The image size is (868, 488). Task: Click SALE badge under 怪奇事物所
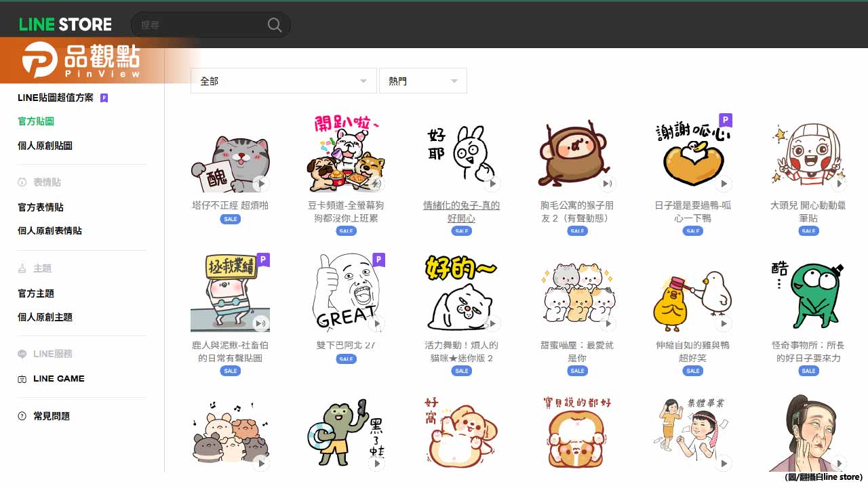pyautogui.click(x=808, y=371)
